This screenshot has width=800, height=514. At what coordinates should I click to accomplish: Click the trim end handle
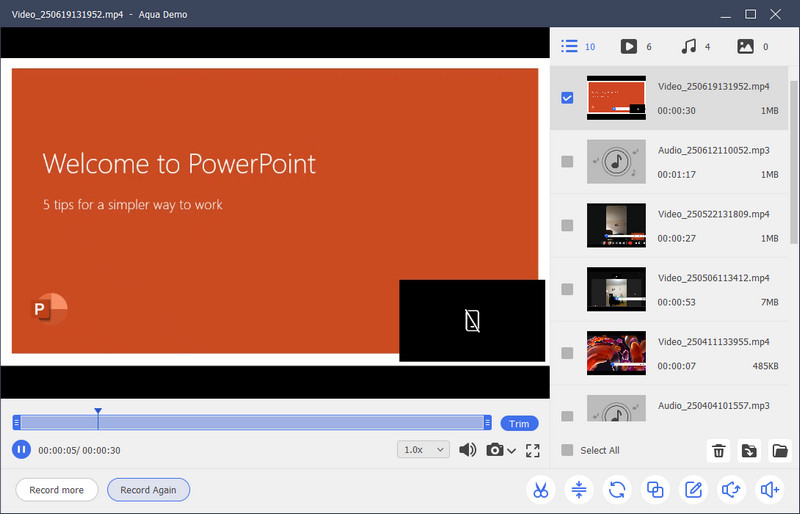point(488,423)
